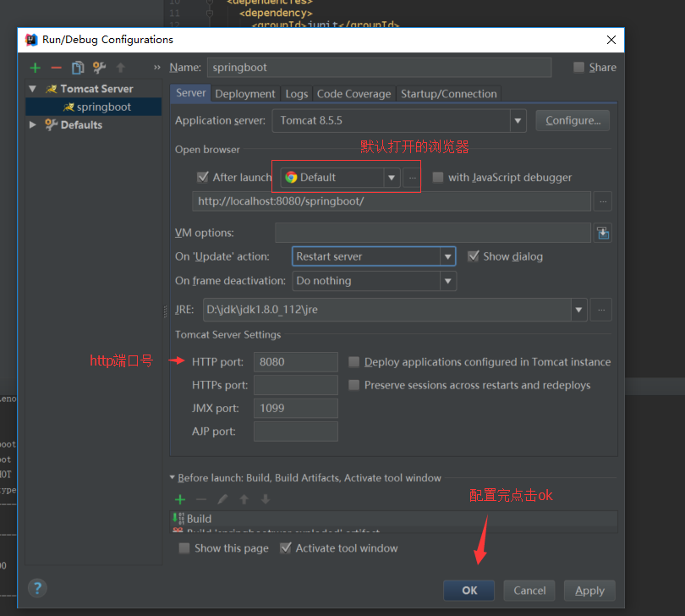Click the Cancel button

(529, 591)
